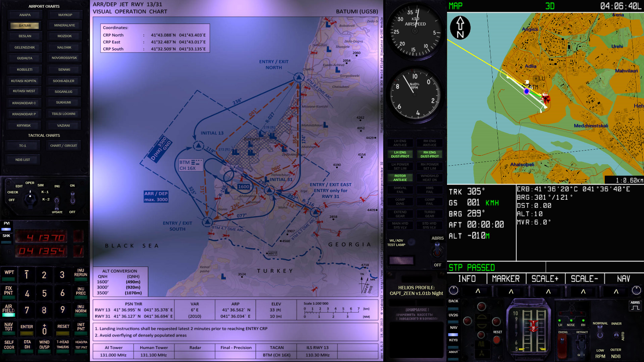The height and width of the screenshot is (362, 644).
Task: Open the NDB LIST chart
Action: pos(23,160)
